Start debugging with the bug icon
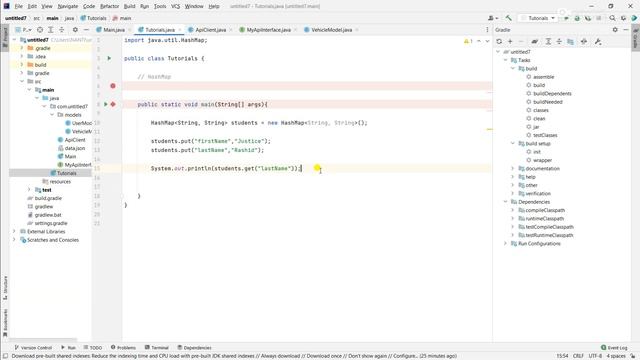The image size is (640, 360). pyautogui.click(x=577, y=18)
